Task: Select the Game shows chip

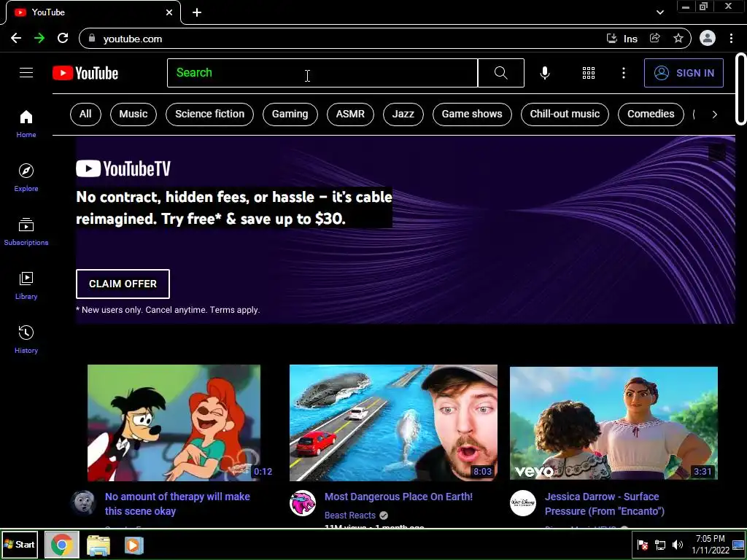Action: pyautogui.click(x=472, y=114)
